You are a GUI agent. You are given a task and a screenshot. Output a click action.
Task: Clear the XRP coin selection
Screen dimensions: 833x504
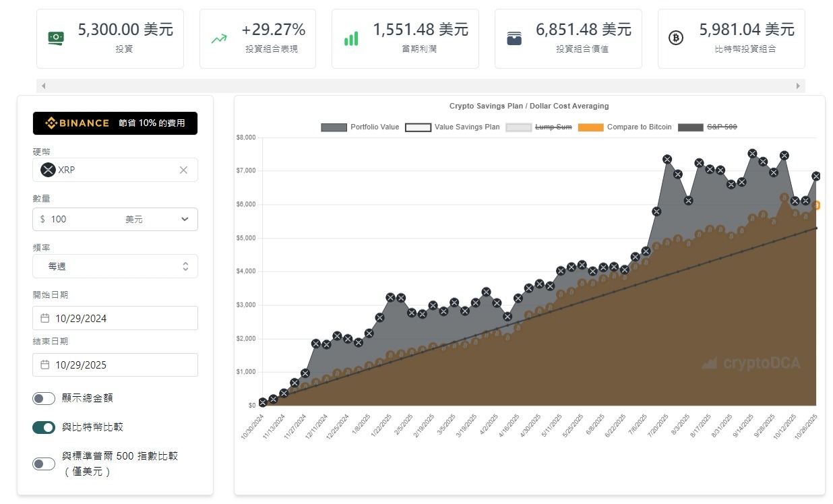183,170
